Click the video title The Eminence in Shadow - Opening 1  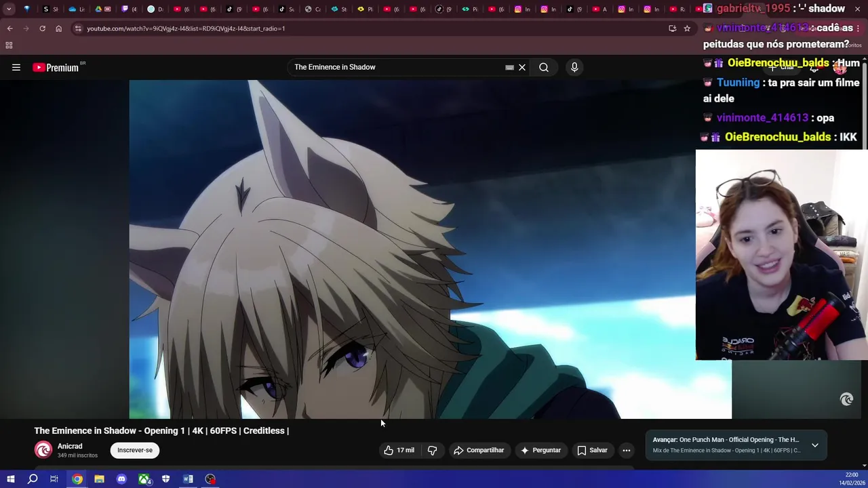coord(161,430)
